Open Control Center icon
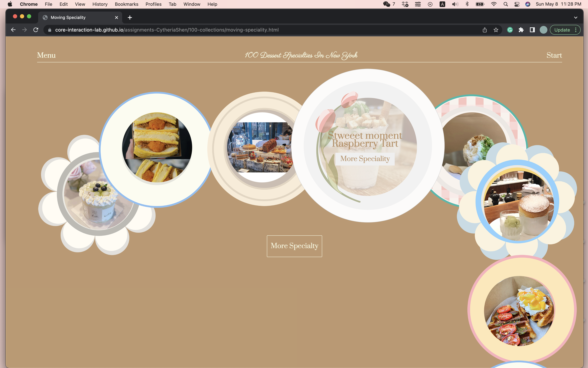 click(517, 4)
